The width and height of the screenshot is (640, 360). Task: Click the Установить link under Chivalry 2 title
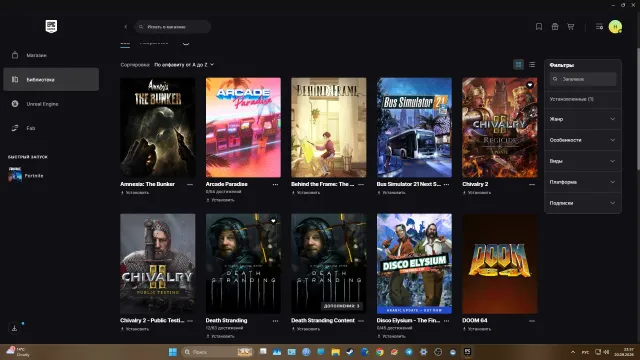[x=477, y=193]
